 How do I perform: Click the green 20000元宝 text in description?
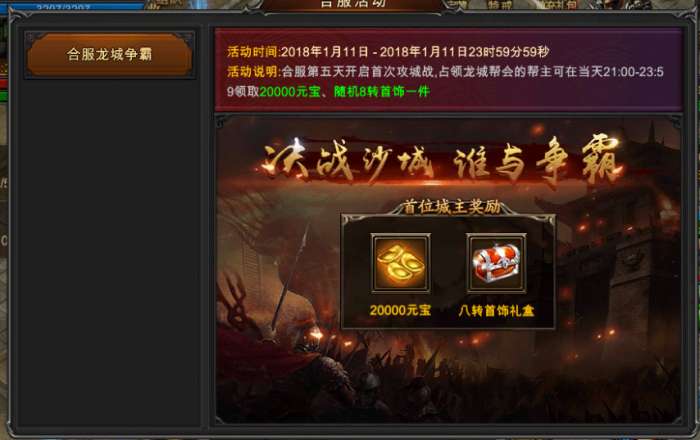click(x=290, y=91)
